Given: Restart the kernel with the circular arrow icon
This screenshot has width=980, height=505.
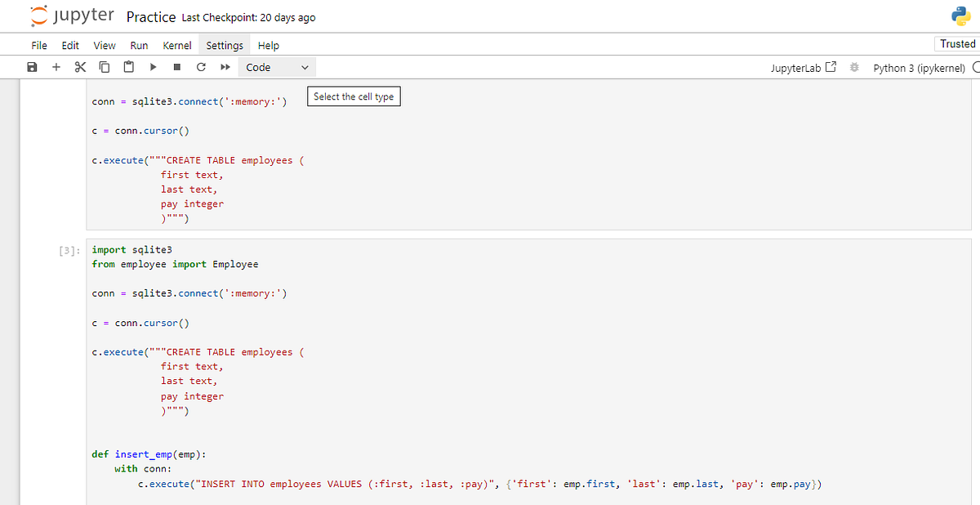Looking at the screenshot, I should pyautogui.click(x=200, y=68).
